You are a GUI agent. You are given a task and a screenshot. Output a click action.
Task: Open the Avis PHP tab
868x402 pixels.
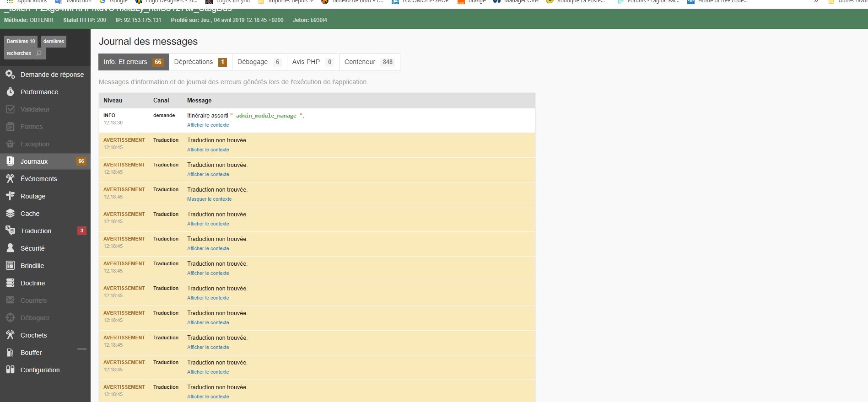313,62
